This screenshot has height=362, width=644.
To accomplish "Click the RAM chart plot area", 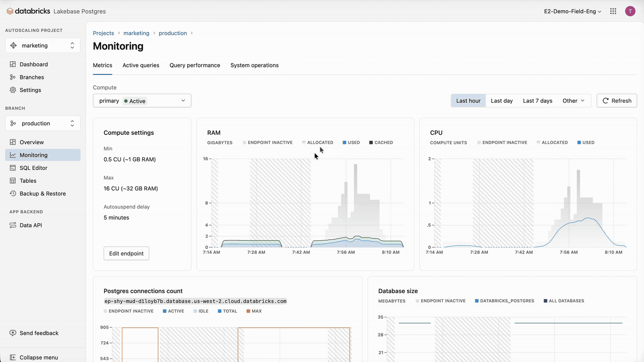I will click(x=307, y=203).
